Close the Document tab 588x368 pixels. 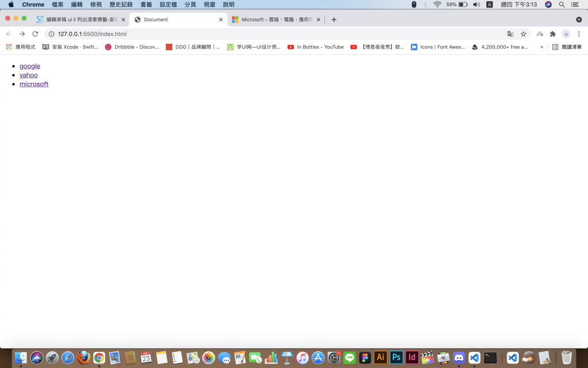(221, 20)
